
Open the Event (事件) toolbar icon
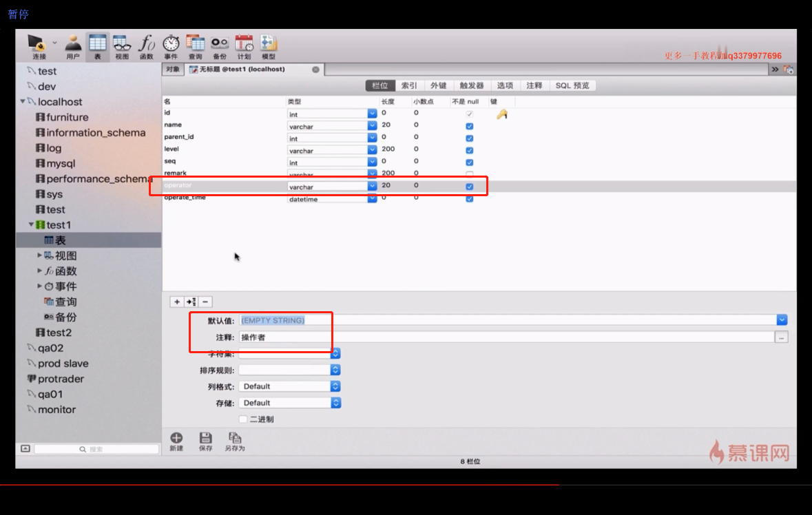(171, 47)
